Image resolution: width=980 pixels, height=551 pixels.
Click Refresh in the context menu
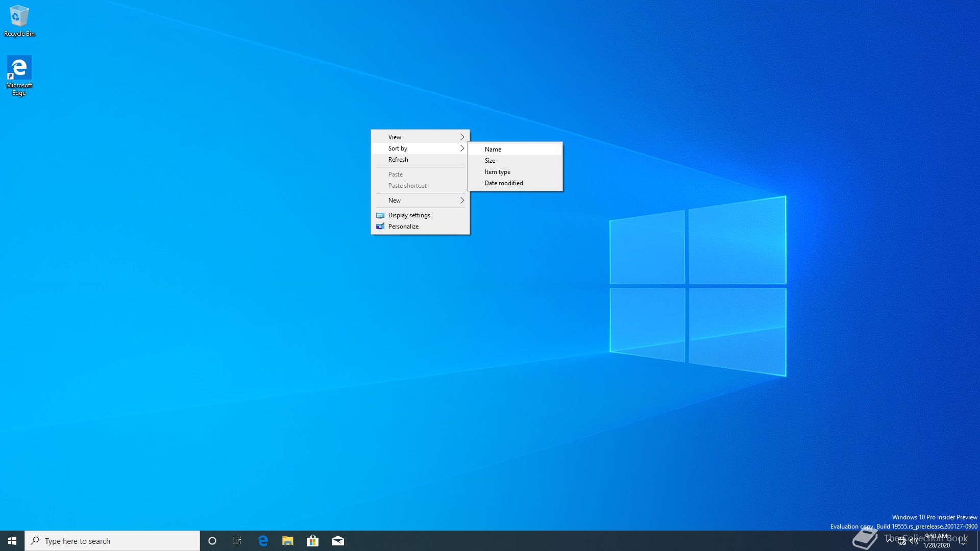pyautogui.click(x=398, y=160)
